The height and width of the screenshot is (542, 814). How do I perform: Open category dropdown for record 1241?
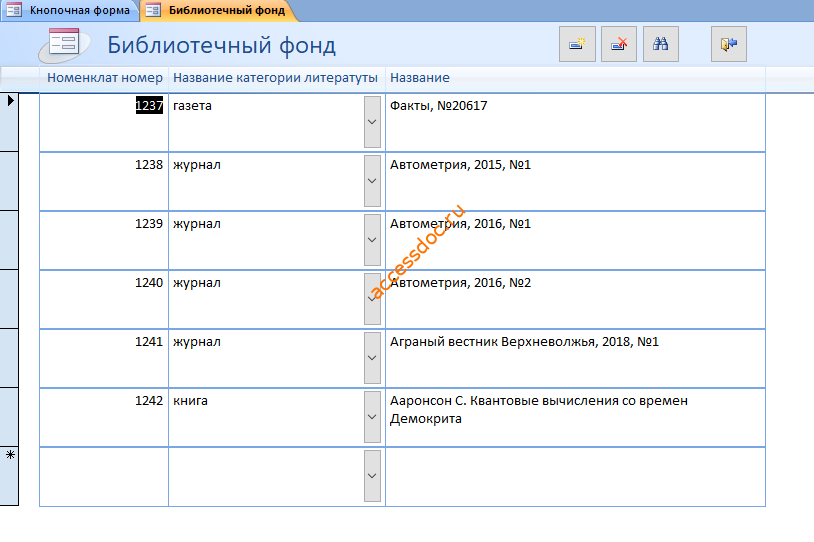pyautogui.click(x=372, y=358)
